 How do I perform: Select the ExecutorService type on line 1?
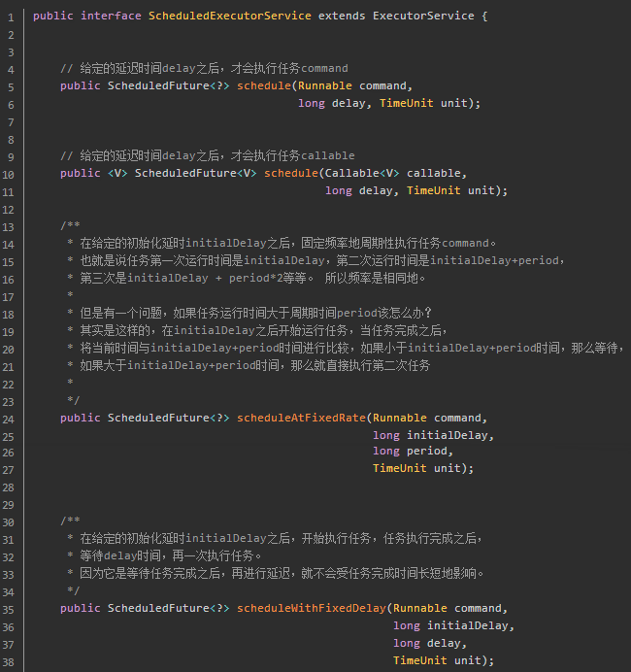pos(423,16)
